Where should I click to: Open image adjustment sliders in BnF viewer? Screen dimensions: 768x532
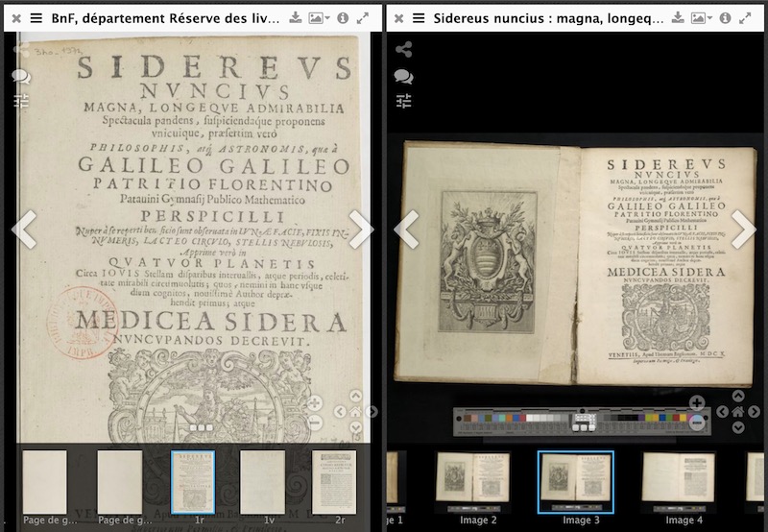[x=21, y=101]
